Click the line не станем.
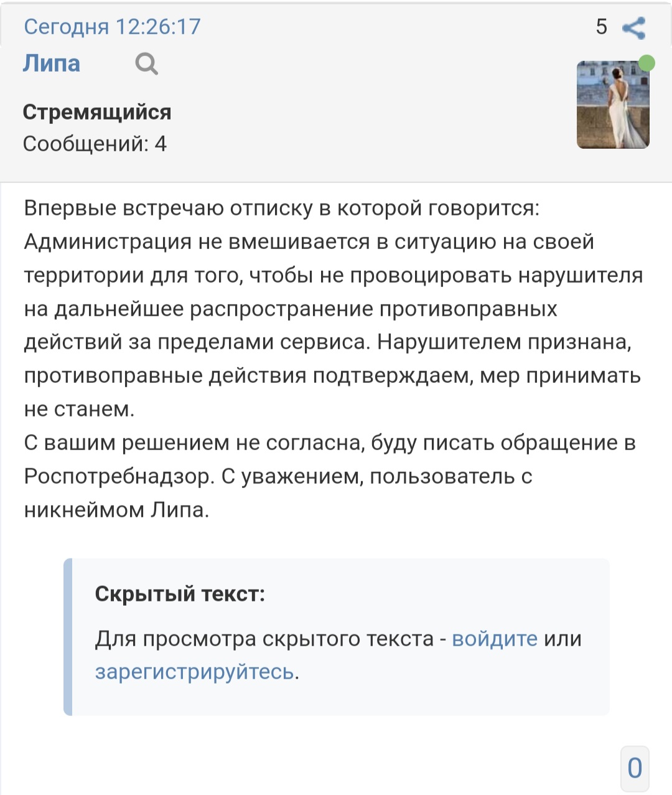Viewport: 672px width, 795px height. pyautogui.click(x=79, y=410)
